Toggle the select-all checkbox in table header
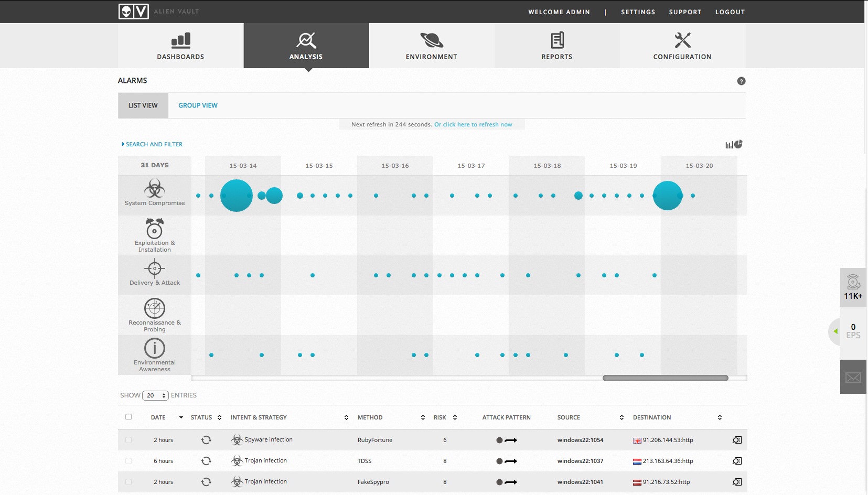 point(128,417)
